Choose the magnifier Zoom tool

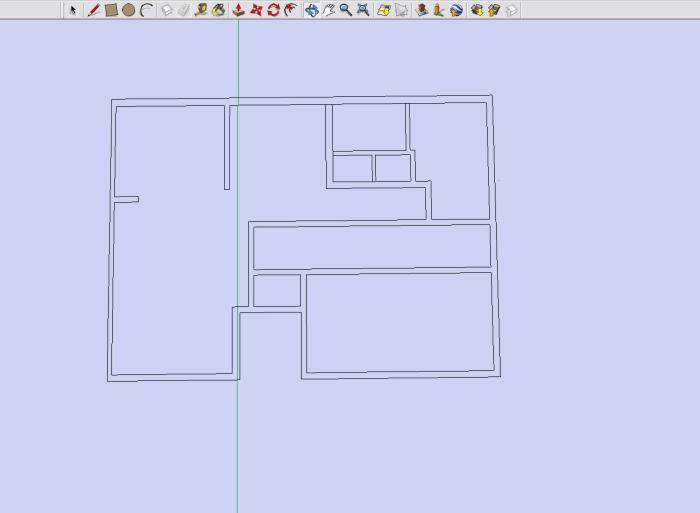pos(346,10)
